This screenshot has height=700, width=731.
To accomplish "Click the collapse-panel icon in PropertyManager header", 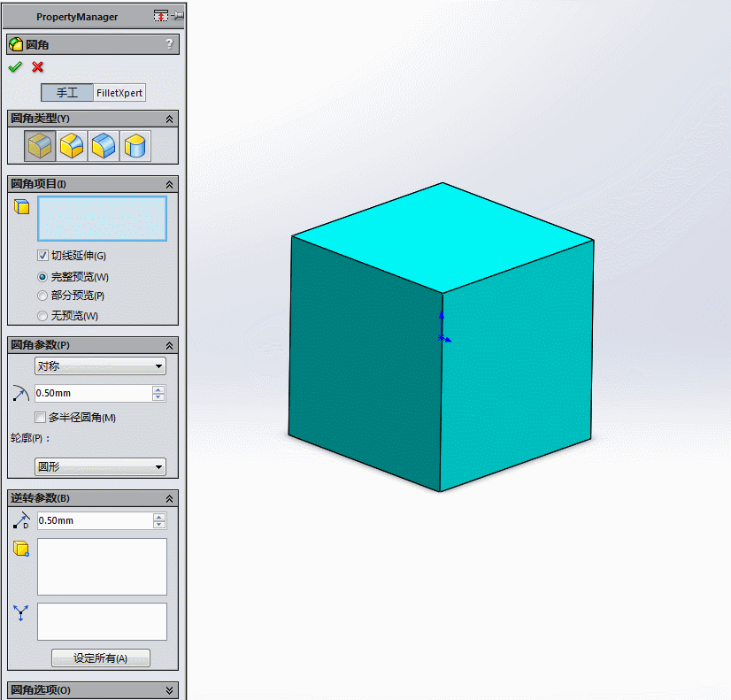I will [161, 16].
